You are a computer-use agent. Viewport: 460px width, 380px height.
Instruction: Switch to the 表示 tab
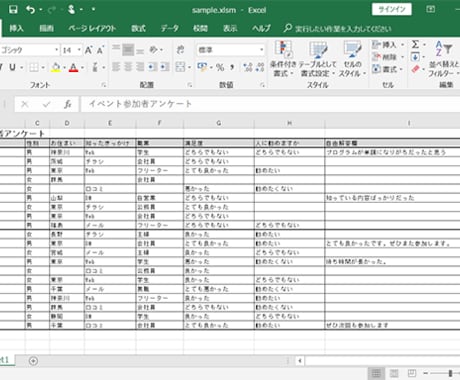[x=230, y=28]
